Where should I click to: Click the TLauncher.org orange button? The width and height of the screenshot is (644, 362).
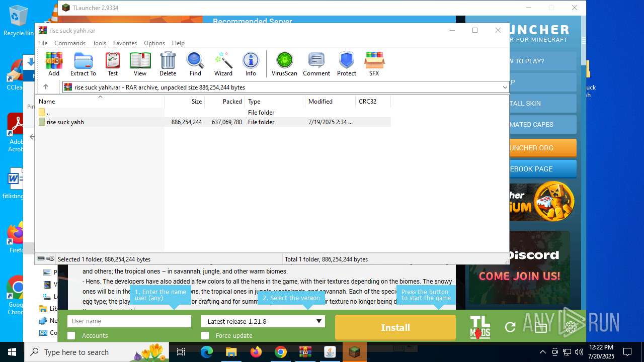(543, 148)
